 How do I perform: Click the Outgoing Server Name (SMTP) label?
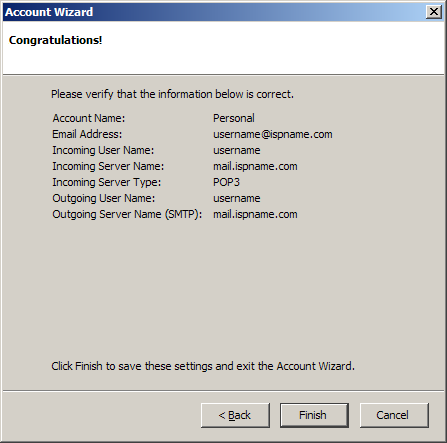[x=127, y=214]
